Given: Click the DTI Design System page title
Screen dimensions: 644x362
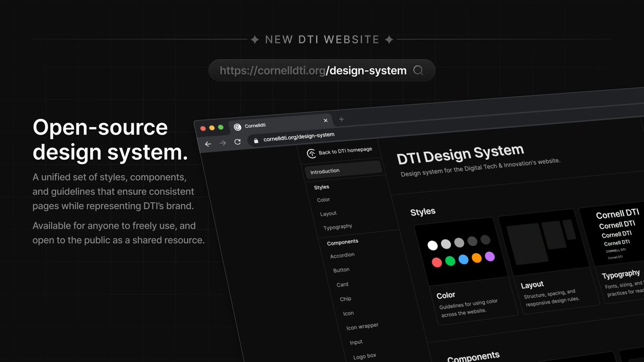Looking at the screenshot, I should tap(460, 155).
